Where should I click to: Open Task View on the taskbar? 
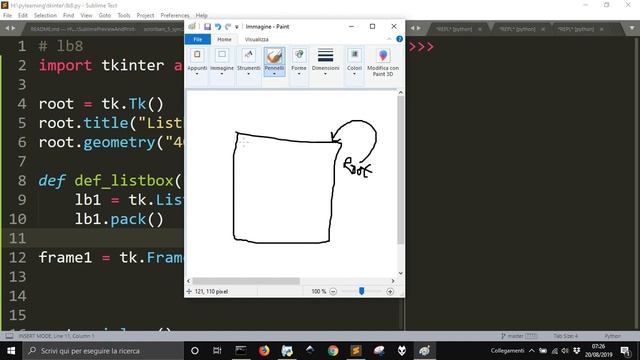pos(217,351)
